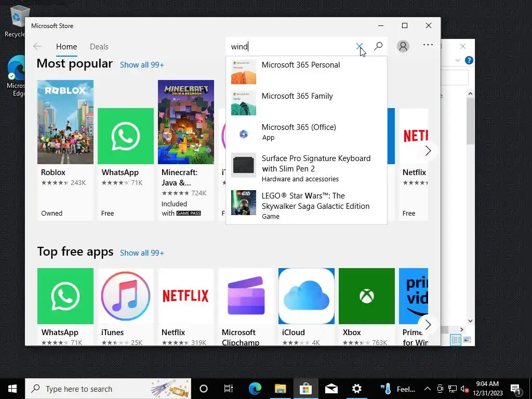The width and height of the screenshot is (532, 399).
Task: Pick Surface Pro Signature Keyboard suggestion
Action: 307,168
